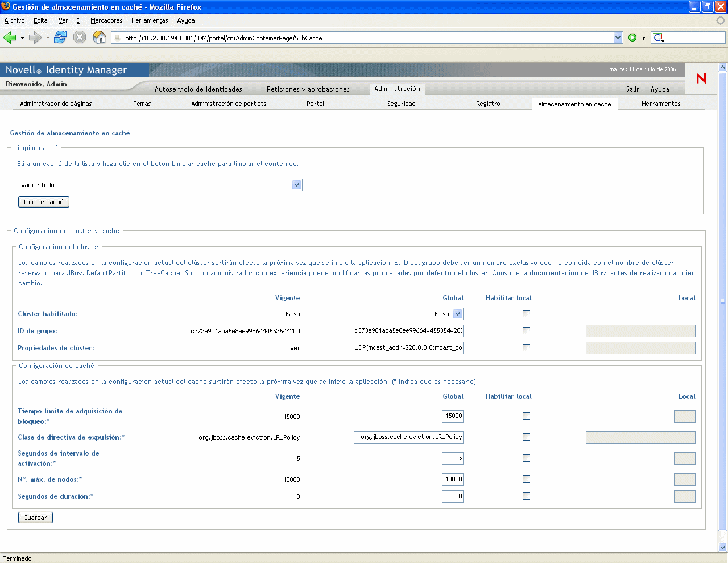728x563 pixels.
Task: Click the Home icon in toolbar
Action: pyautogui.click(x=100, y=38)
